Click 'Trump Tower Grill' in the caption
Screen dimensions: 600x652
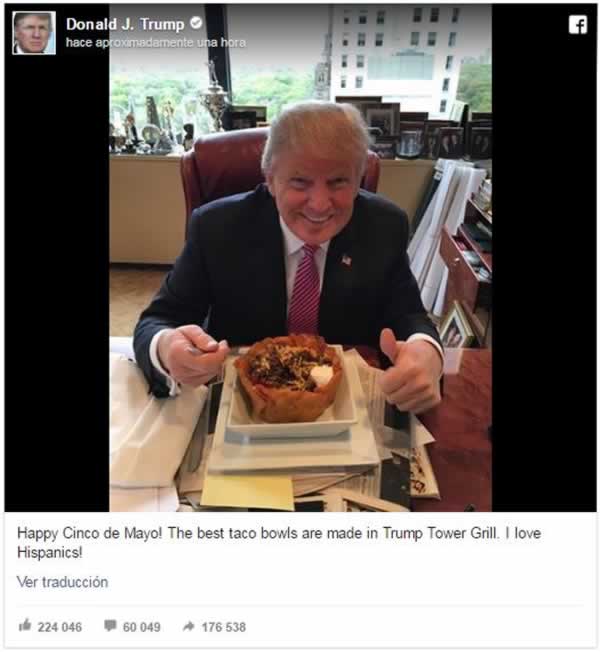(x=440, y=533)
